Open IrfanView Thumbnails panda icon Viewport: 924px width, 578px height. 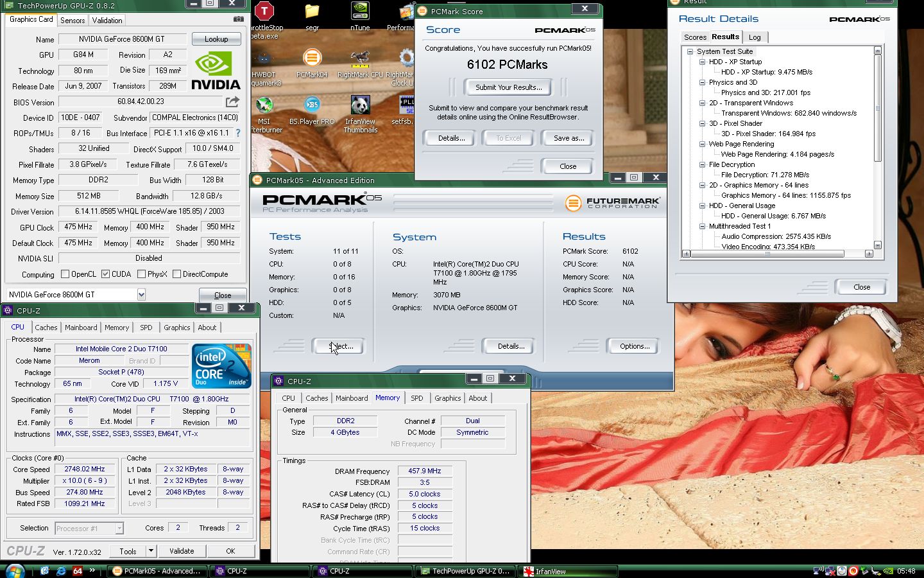coord(360,105)
